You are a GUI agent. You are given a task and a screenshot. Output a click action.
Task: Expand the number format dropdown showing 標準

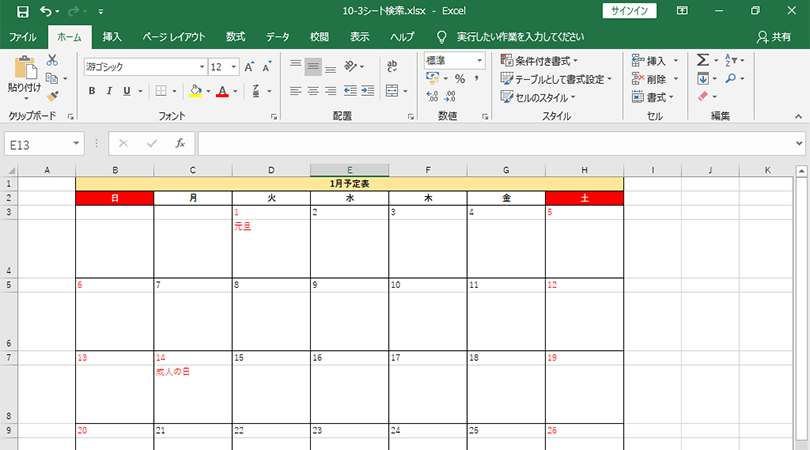(x=479, y=61)
